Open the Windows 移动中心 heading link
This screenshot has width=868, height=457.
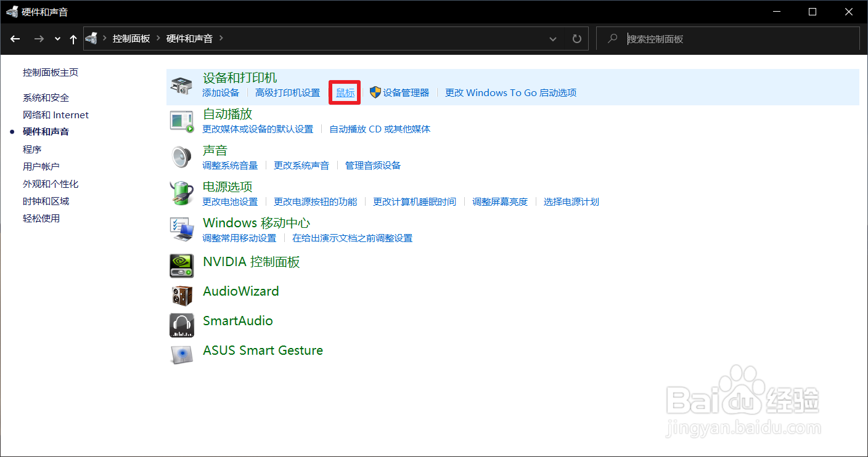[256, 223]
